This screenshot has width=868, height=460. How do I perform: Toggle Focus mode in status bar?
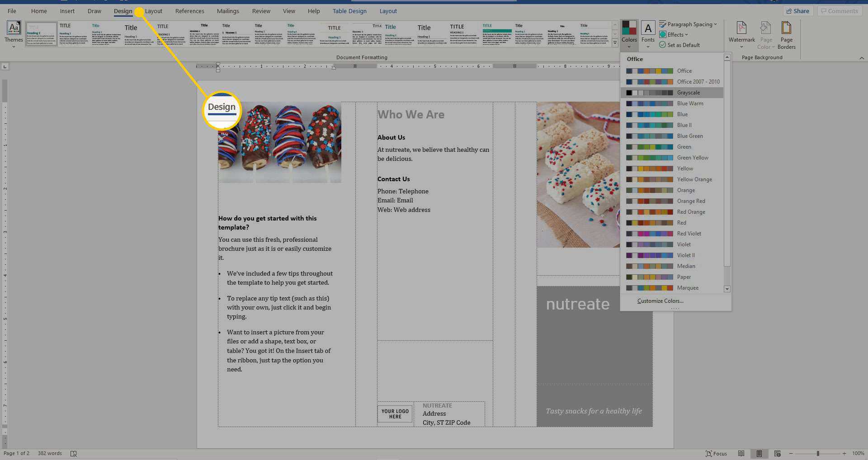[716, 453]
